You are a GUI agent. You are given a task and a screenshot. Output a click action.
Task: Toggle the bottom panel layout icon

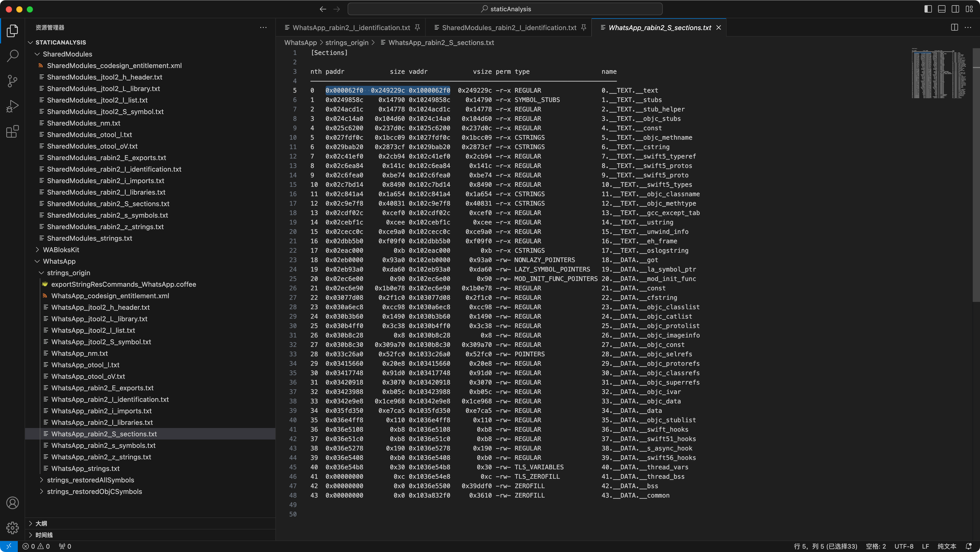point(942,9)
